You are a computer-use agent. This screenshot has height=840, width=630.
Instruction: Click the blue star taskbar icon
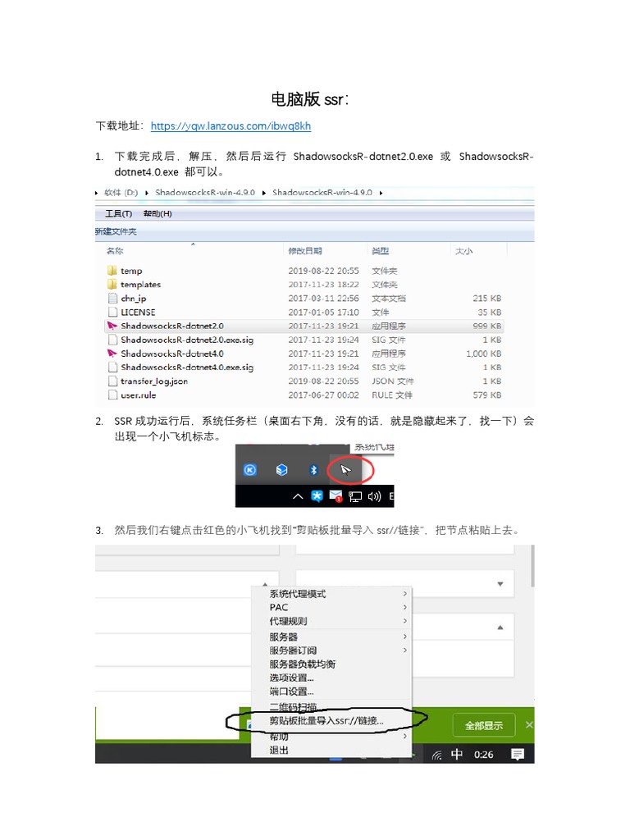(317, 496)
